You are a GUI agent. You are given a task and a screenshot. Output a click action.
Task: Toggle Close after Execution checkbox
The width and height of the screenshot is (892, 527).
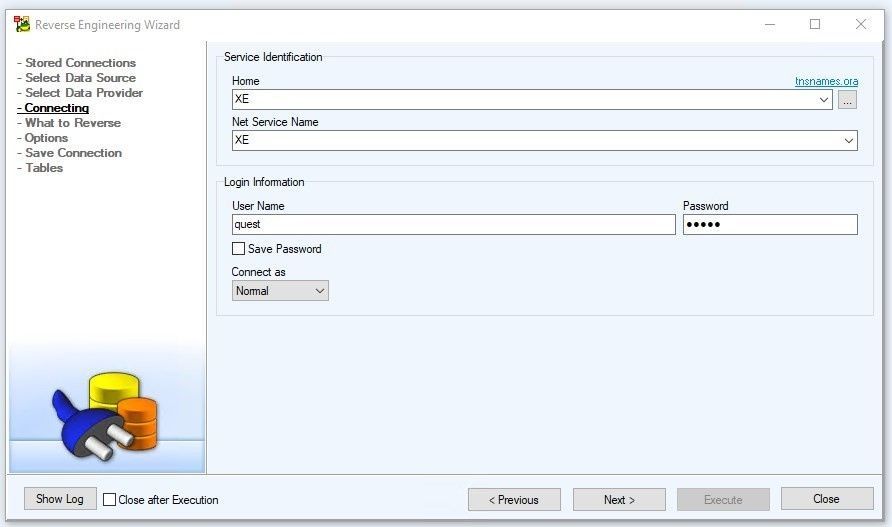109,500
